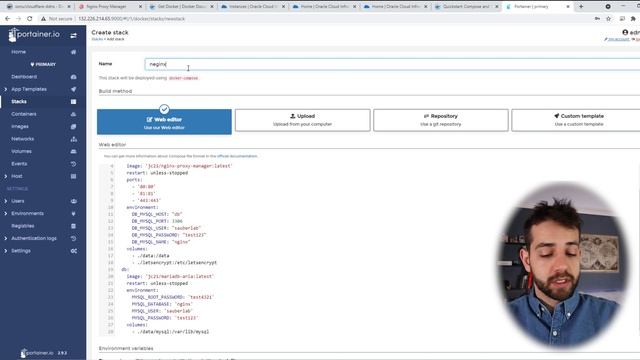Click the Host grid icon
640x360 pixels.
(73, 176)
